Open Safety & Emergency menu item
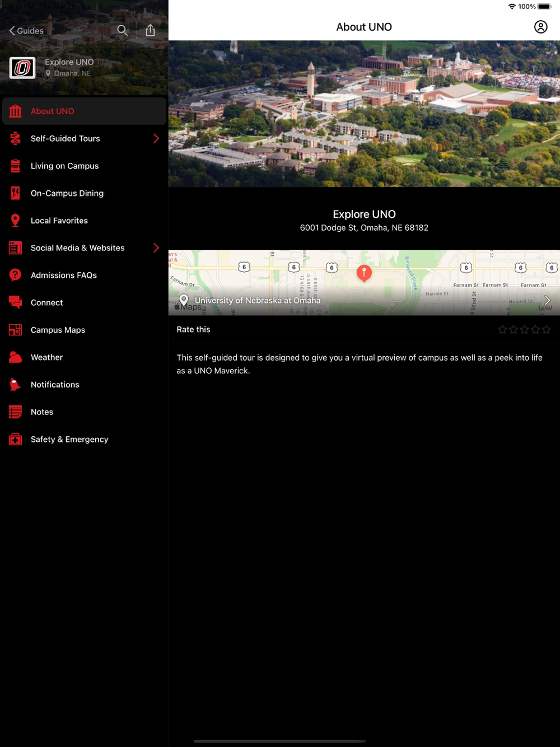 84,440
